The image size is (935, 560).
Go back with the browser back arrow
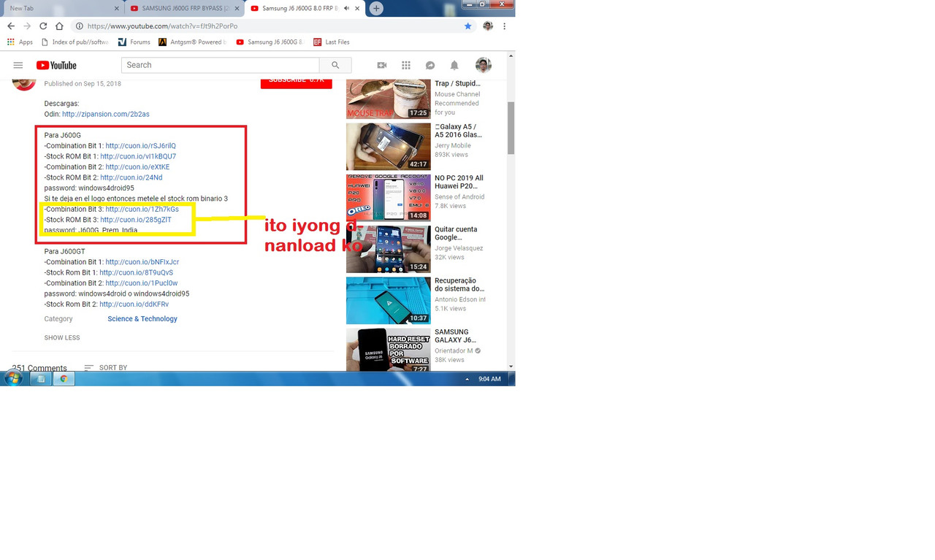(x=11, y=26)
